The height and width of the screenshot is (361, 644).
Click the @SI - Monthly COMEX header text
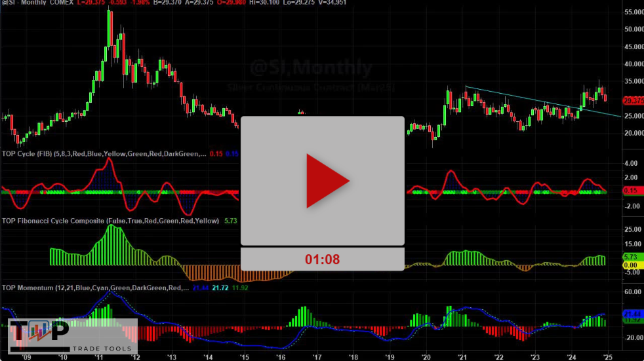pyautogui.click(x=37, y=3)
